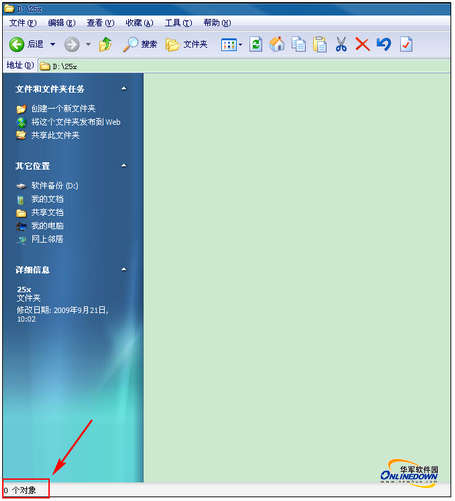Open the Views dropdown arrow
455x501 pixels.
[240, 45]
